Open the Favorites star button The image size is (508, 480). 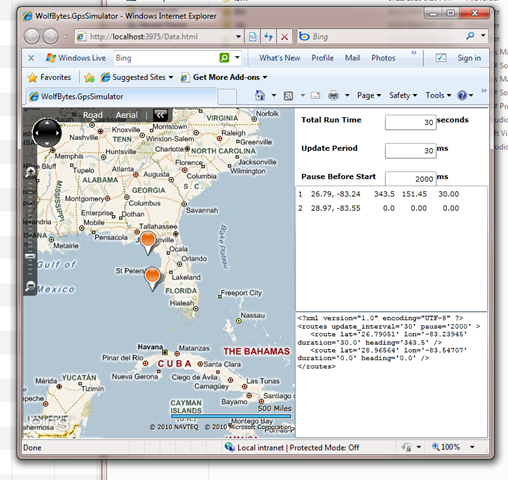pyautogui.click(x=49, y=77)
